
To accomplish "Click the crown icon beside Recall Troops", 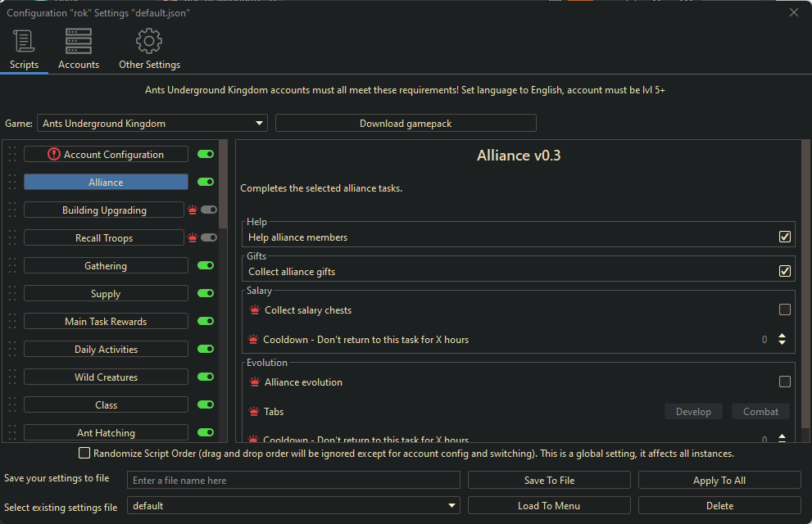I will [193, 238].
